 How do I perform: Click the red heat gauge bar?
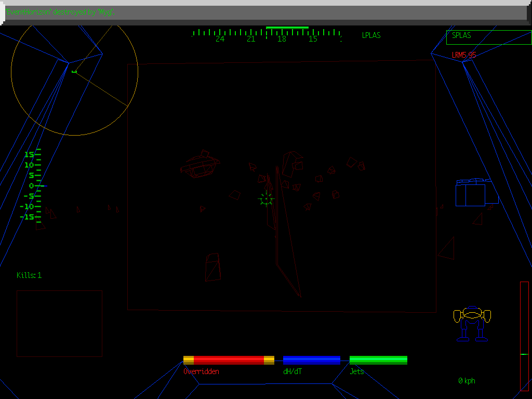point(229,360)
